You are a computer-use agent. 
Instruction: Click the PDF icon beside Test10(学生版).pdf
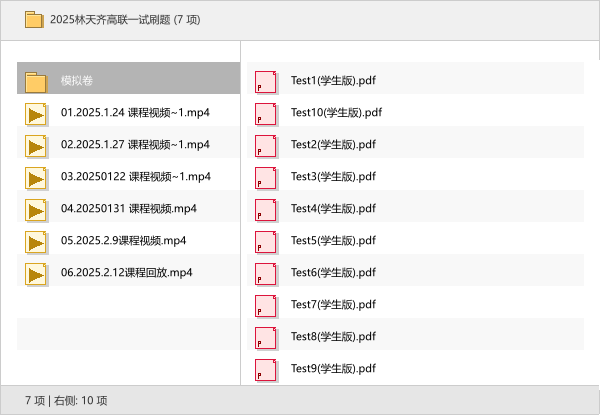265,113
